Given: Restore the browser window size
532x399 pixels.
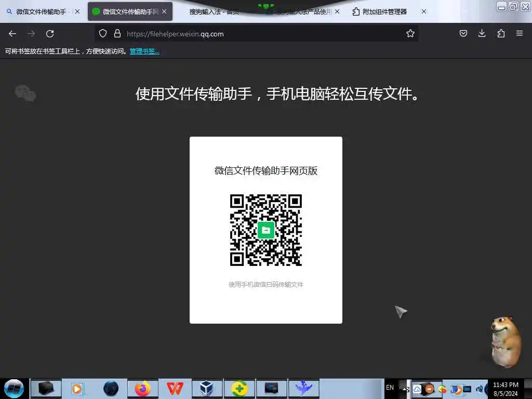Looking at the screenshot, I should click(x=513, y=6).
